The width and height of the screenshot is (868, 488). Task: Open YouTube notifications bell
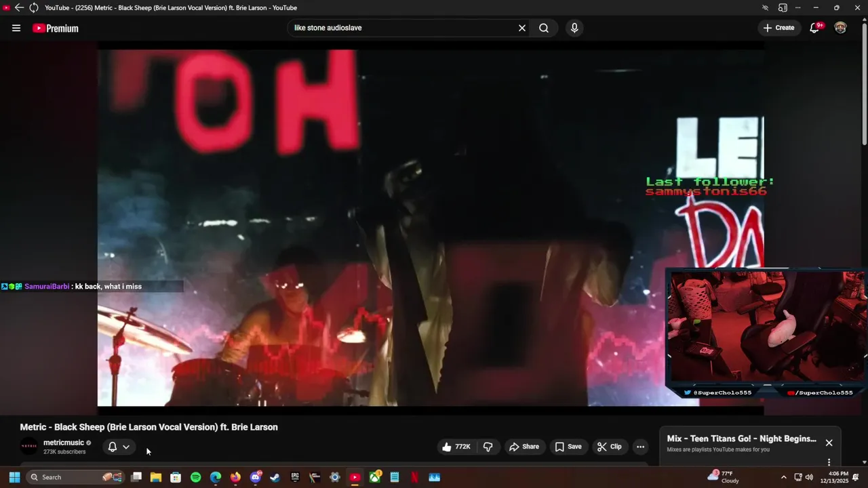tap(815, 28)
